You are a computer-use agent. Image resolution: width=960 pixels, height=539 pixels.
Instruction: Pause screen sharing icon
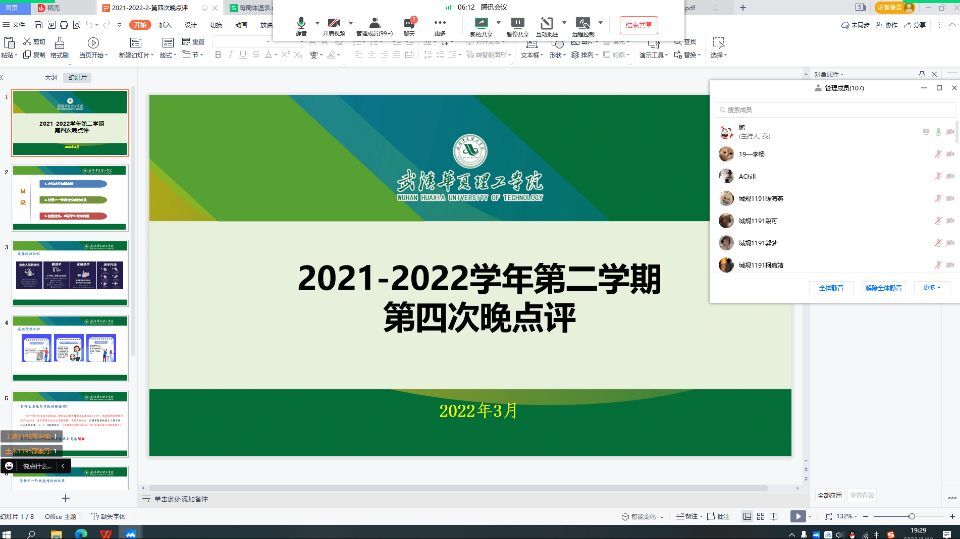pos(516,25)
